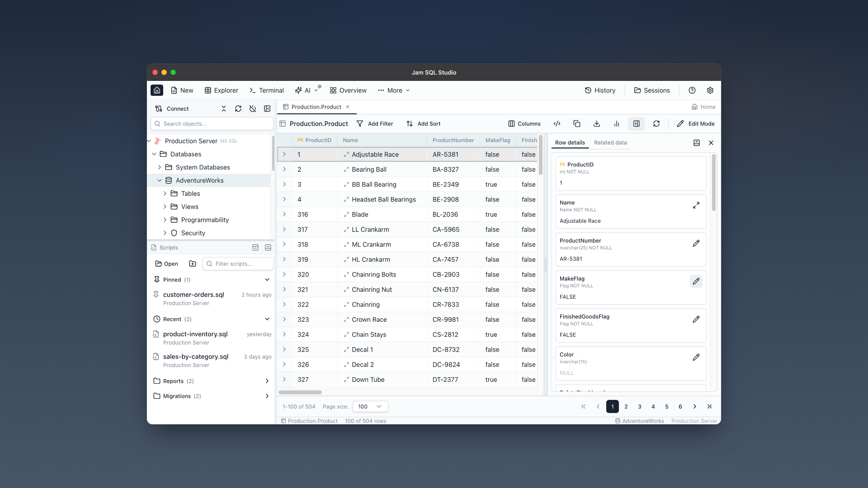The image size is (868, 488).
Task: Expand the Tables folder under AdventureWorks
Action: 165,193
